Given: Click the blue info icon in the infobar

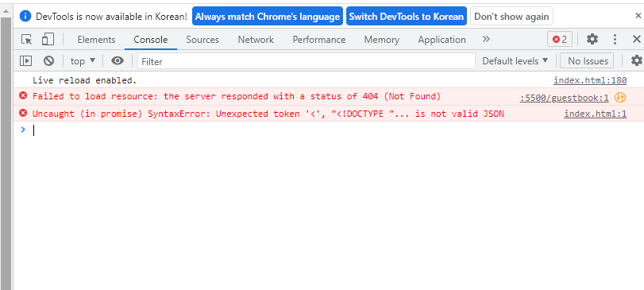Looking at the screenshot, I should (25, 16).
